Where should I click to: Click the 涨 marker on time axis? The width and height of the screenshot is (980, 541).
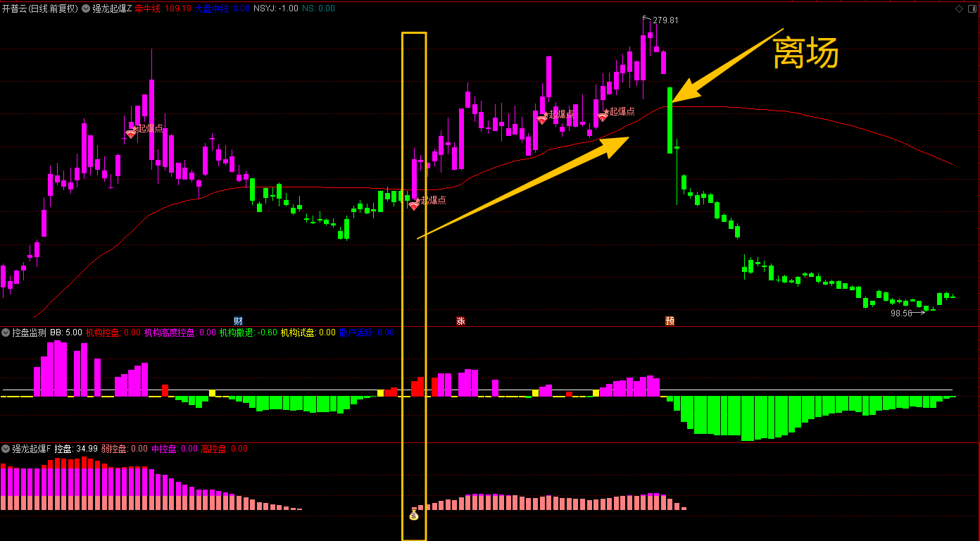[x=460, y=321]
